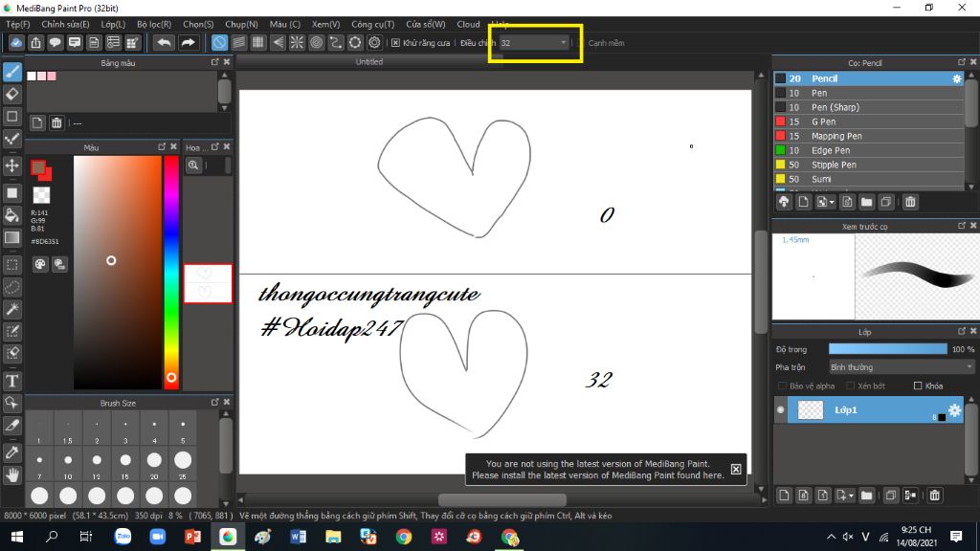This screenshot has height=551, width=980.
Task: Open the Cloud menu
Action: (468, 24)
